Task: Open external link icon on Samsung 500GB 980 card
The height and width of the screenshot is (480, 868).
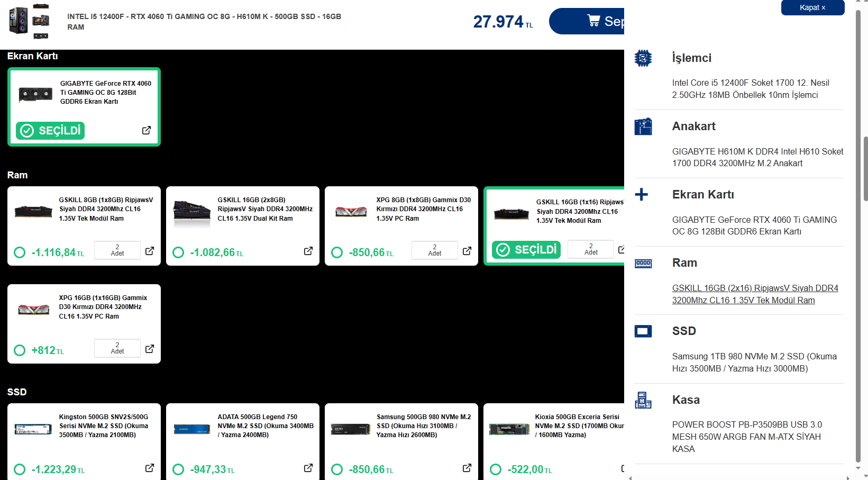Action: click(467, 468)
